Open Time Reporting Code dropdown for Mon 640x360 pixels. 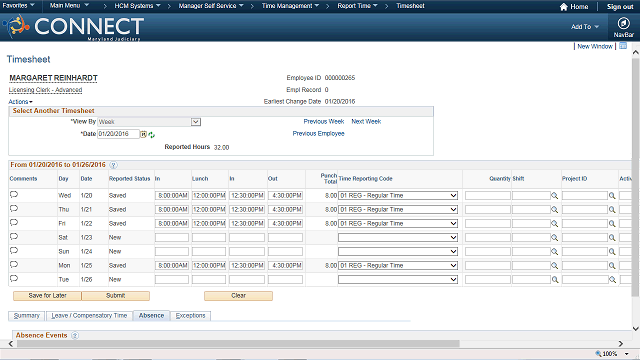coord(398,265)
